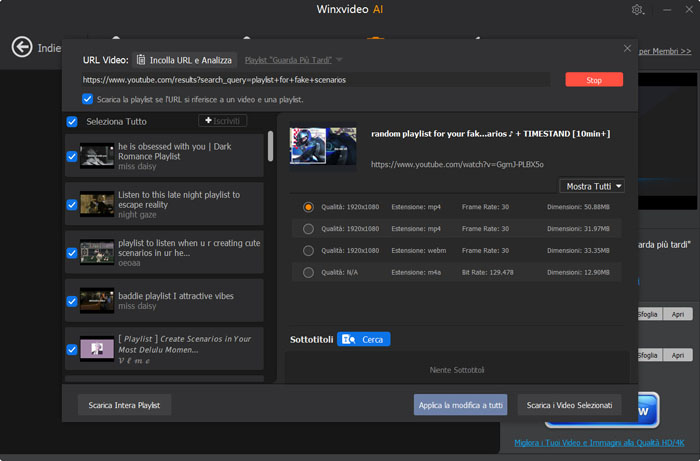Image resolution: width=700 pixels, height=461 pixels.
Task: Click 'Create Scenarios in Your Most Delulu' title
Action: 184,344
